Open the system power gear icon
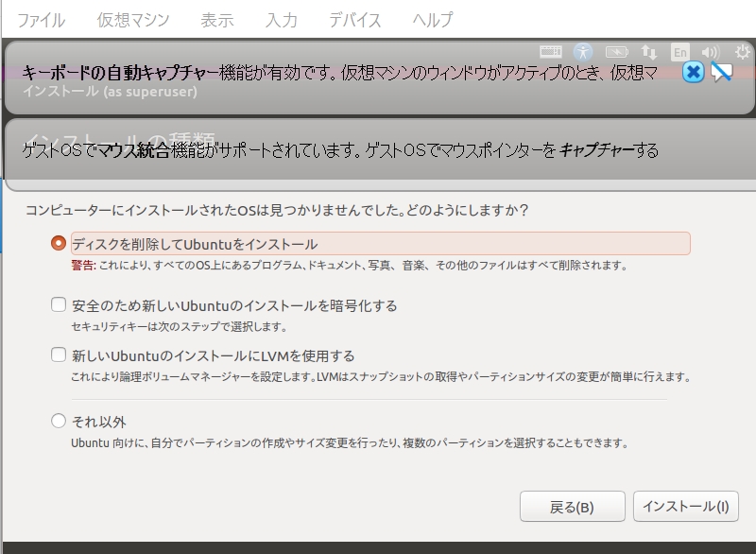 tap(743, 52)
